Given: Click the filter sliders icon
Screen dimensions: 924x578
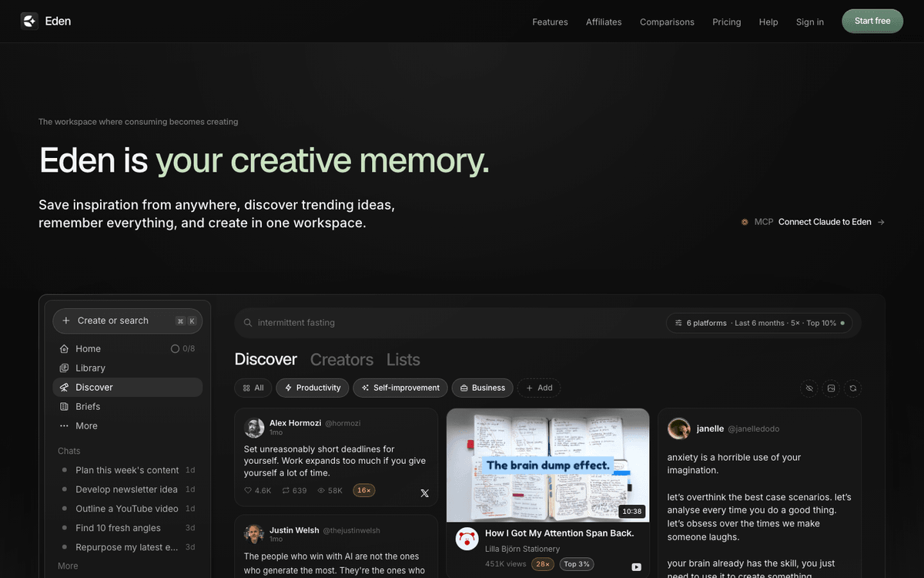Looking at the screenshot, I should pos(678,323).
